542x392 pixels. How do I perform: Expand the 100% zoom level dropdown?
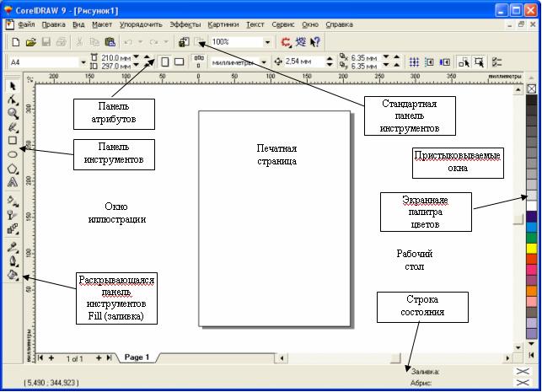tap(268, 41)
